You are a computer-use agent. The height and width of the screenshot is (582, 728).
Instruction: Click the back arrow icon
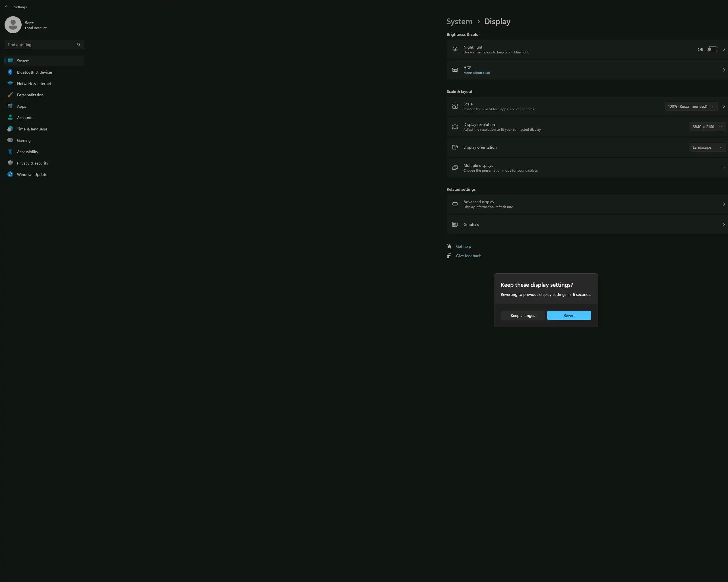click(7, 7)
